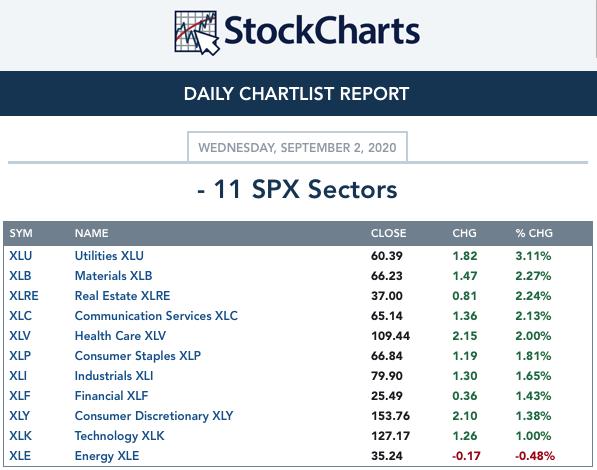Click the NAME column header
Image resolution: width=597 pixels, height=470 pixels.
[91, 233]
